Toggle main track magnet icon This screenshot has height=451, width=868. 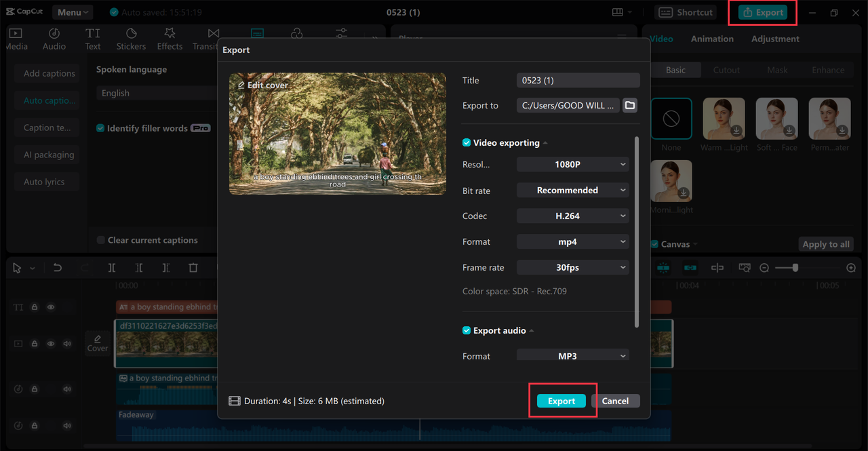click(663, 268)
